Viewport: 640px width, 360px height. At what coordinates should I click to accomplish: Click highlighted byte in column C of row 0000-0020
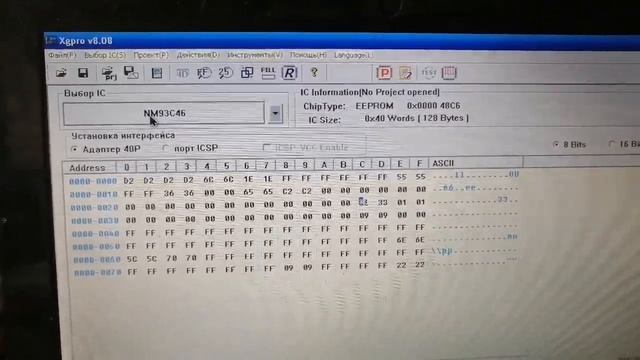[363, 202]
